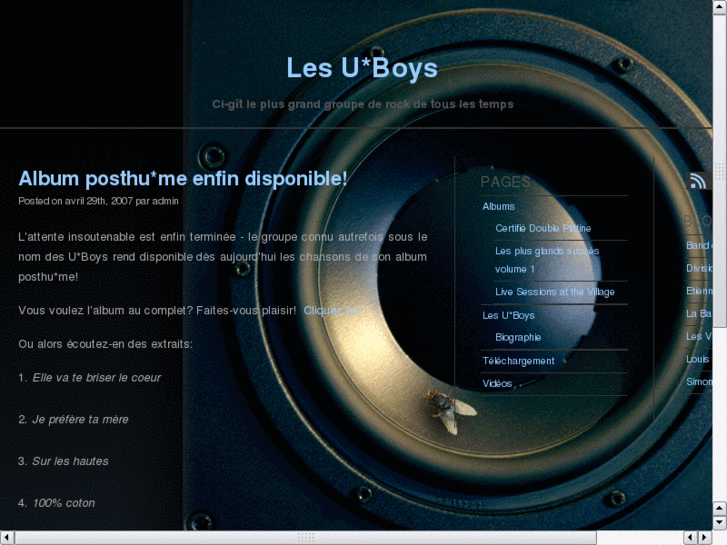The height and width of the screenshot is (545, 727).
Task: Click the PAGES sidebar heading
Action: [505, 182]
